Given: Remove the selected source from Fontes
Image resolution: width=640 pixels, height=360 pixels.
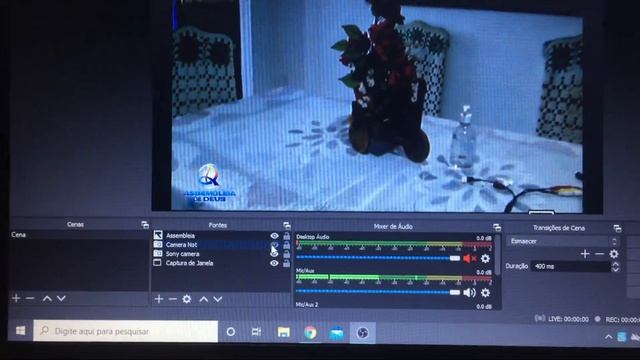Looking at the screenshot, I should click(172, 299).
